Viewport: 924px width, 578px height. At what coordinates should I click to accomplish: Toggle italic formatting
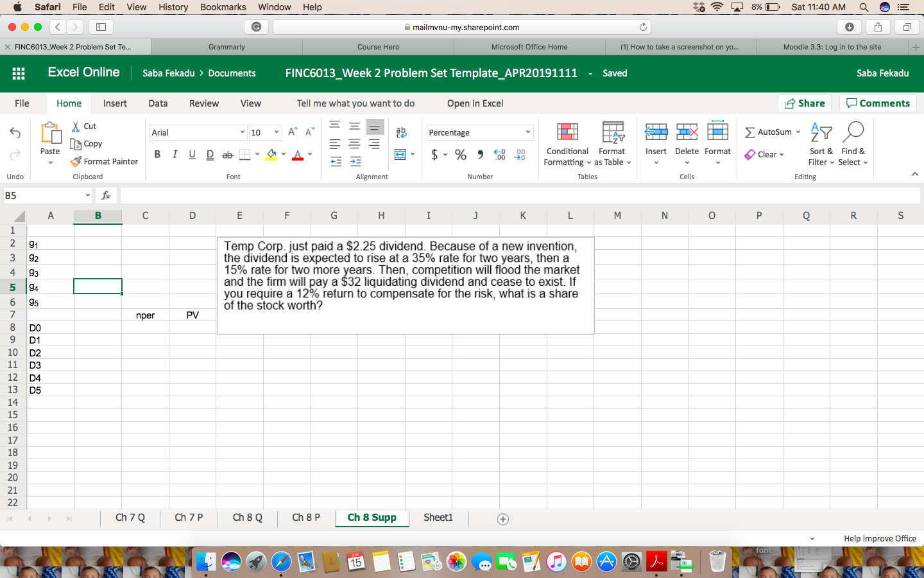click(175, 155)
